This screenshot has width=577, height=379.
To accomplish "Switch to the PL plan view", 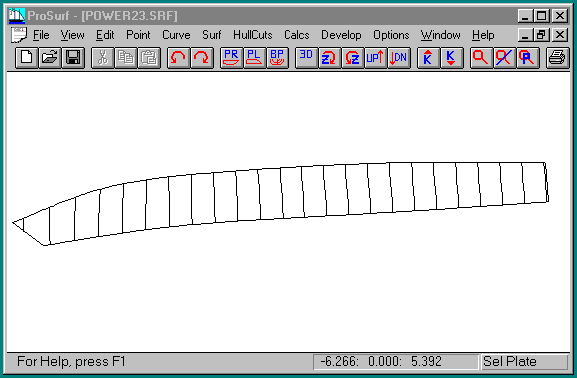I will 254,58.
